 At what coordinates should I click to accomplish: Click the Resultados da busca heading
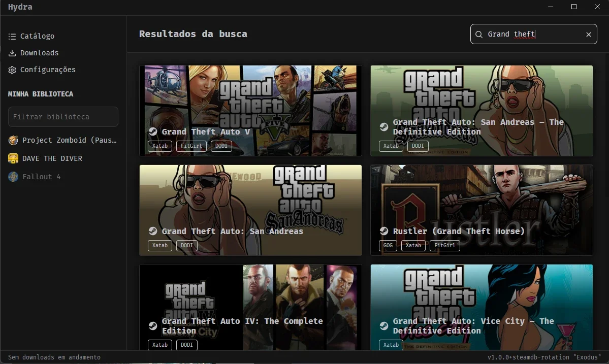(x=193, y=34)
